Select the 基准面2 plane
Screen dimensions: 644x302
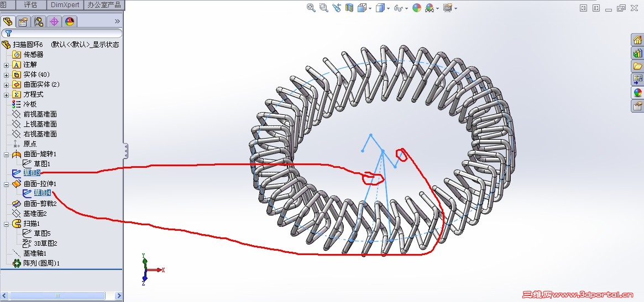coord(35,213)
